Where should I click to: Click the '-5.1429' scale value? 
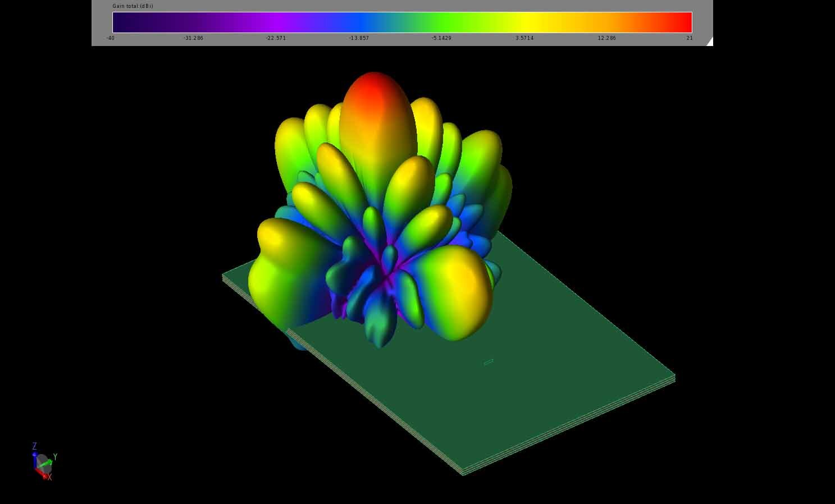[x=441, y=38]
